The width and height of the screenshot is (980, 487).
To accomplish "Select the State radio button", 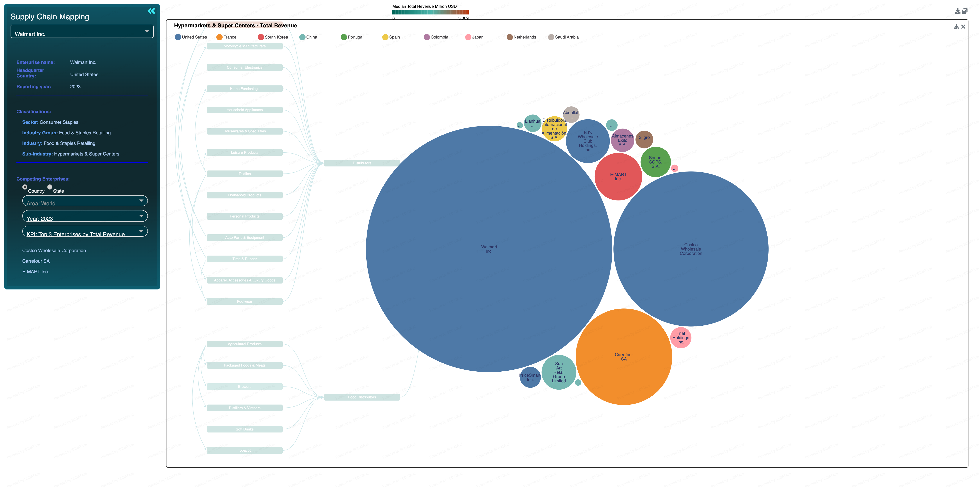I will click(50, 187).
